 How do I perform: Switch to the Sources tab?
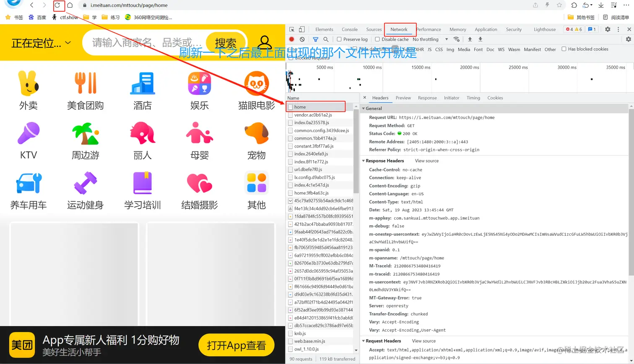click(374, 29)
